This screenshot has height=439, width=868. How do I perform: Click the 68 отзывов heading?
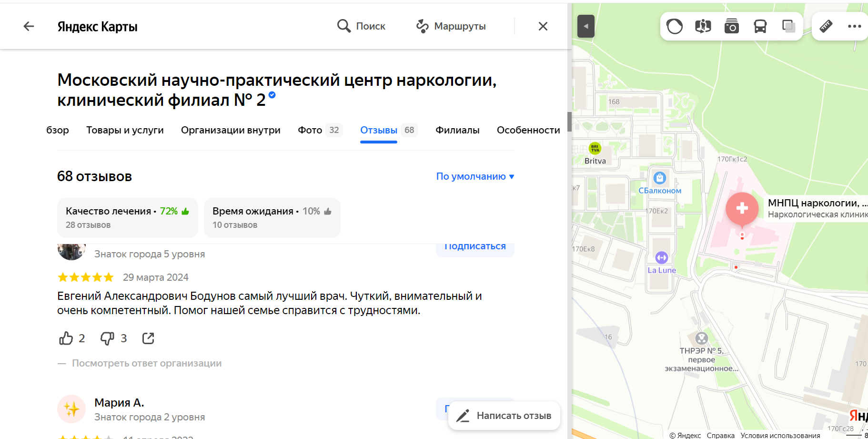point(94,176)
